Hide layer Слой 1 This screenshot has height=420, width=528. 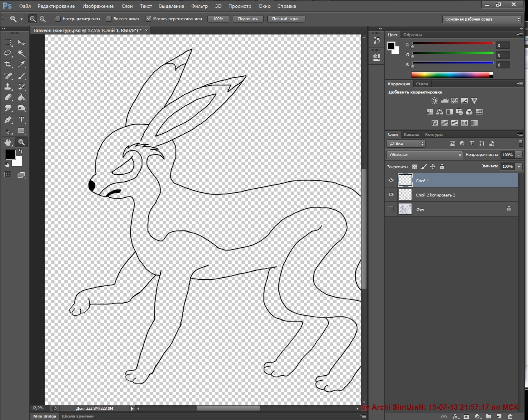click(x=391, y=180)
